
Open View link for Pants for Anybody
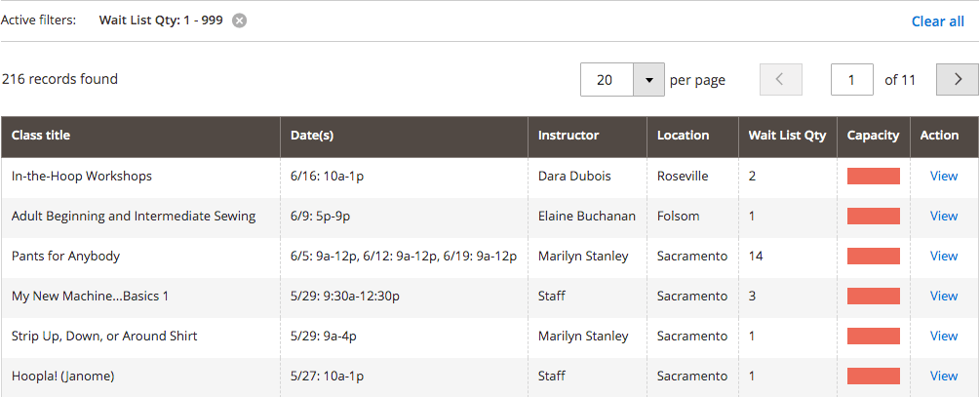click(943, 256)
